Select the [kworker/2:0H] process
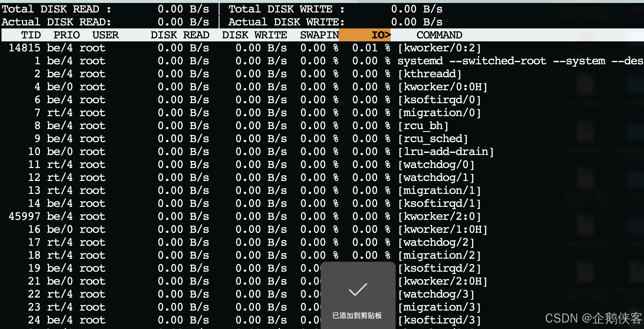Viewport: 644px width, 329px height. [x=442, y=281]
